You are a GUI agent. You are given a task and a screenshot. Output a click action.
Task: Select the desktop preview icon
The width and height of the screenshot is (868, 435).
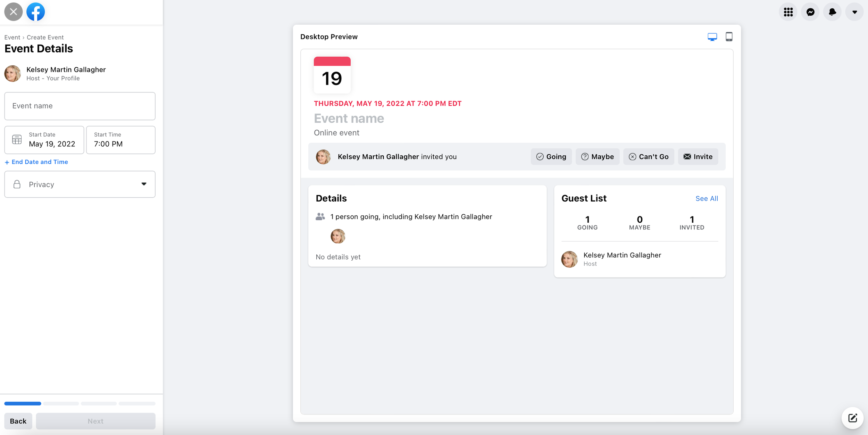pyautogui.click(x=712, y=36)
